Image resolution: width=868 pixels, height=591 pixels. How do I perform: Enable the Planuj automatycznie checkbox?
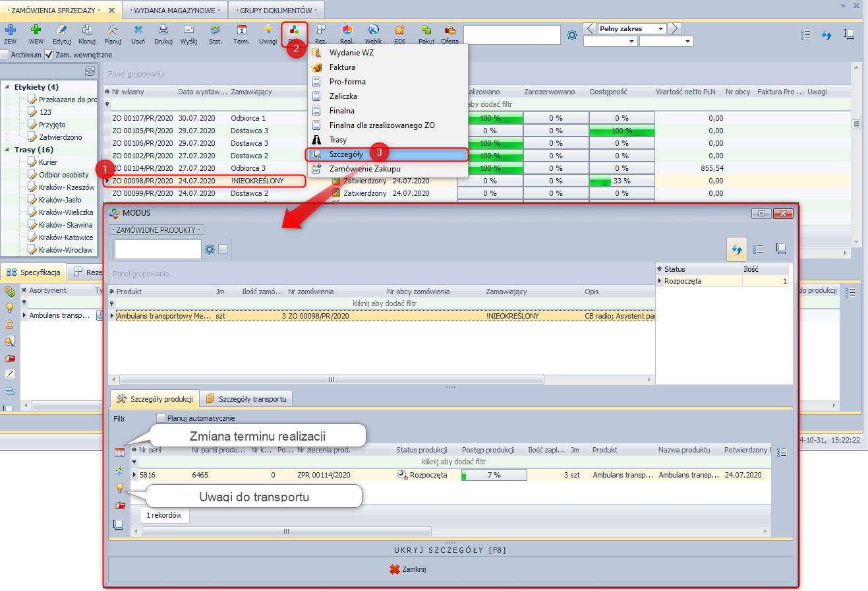(x=161, y=418)
